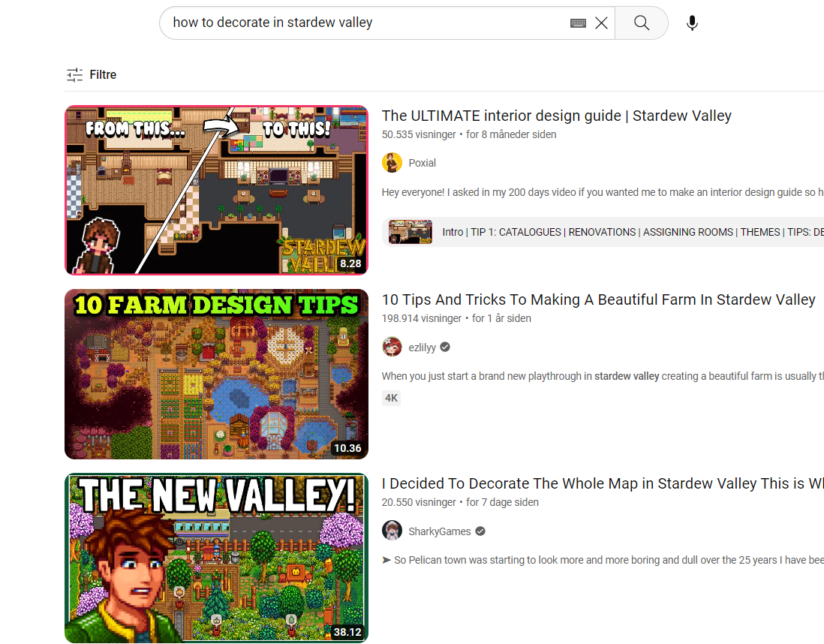Click verified badge next to ezlilyy
Image resolution: width=824 pixels, height=644 pixels.
[445, 347]
